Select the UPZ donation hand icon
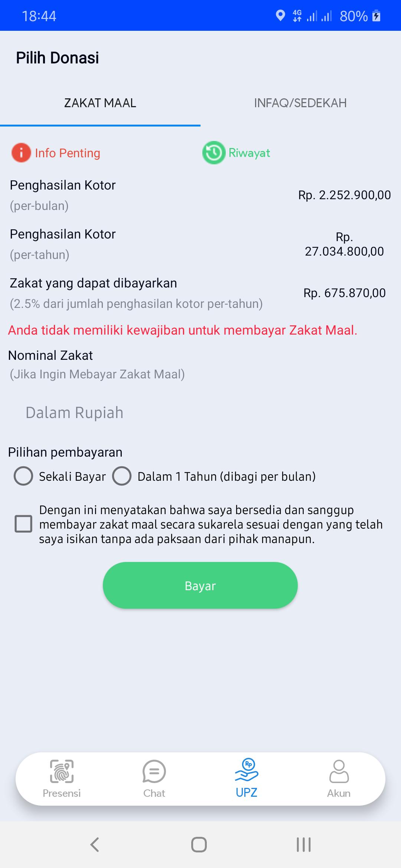This screenshot has width=401, height=868. coord(247,771)
